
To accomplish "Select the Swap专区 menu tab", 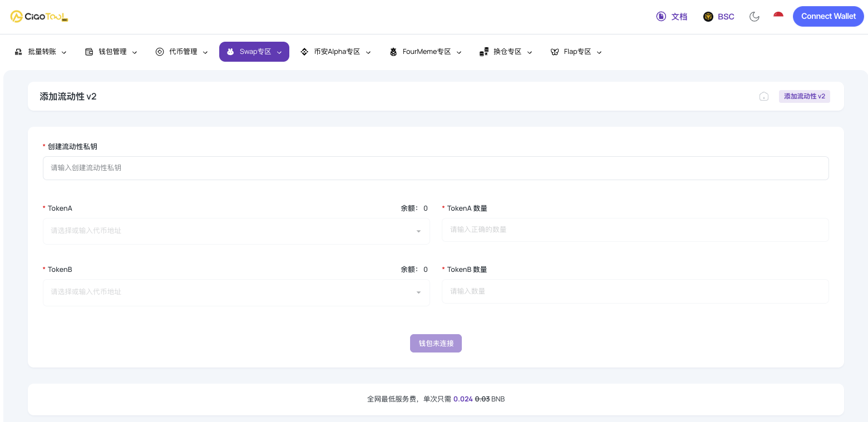I will [254, 52].
